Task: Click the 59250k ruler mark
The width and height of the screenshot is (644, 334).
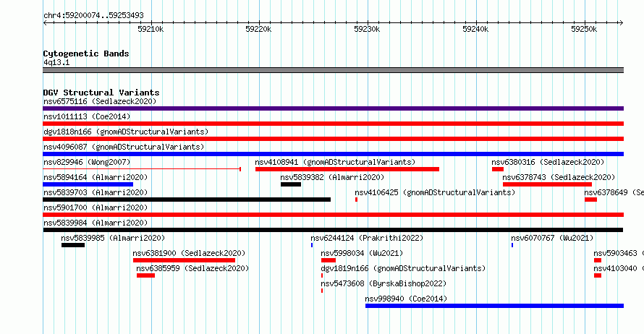Action: click(x=584, y=29)
